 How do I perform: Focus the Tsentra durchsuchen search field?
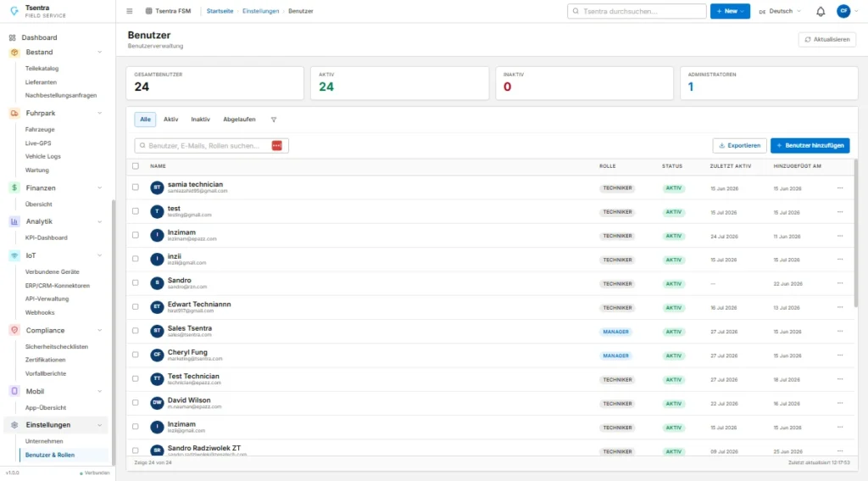[637, 11]
